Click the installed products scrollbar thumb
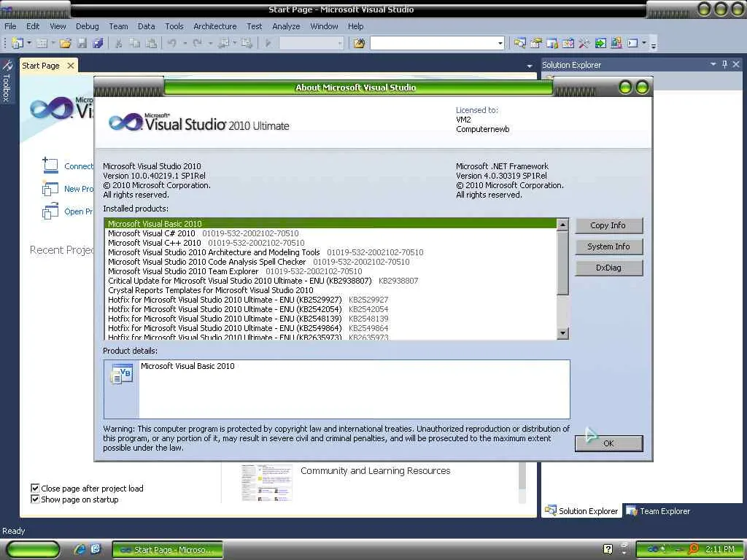 [x=562, y=262]
